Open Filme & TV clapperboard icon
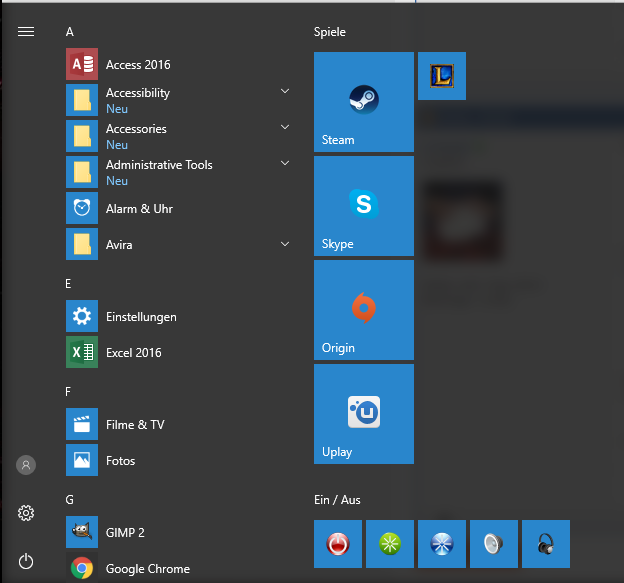 [82, 424]
